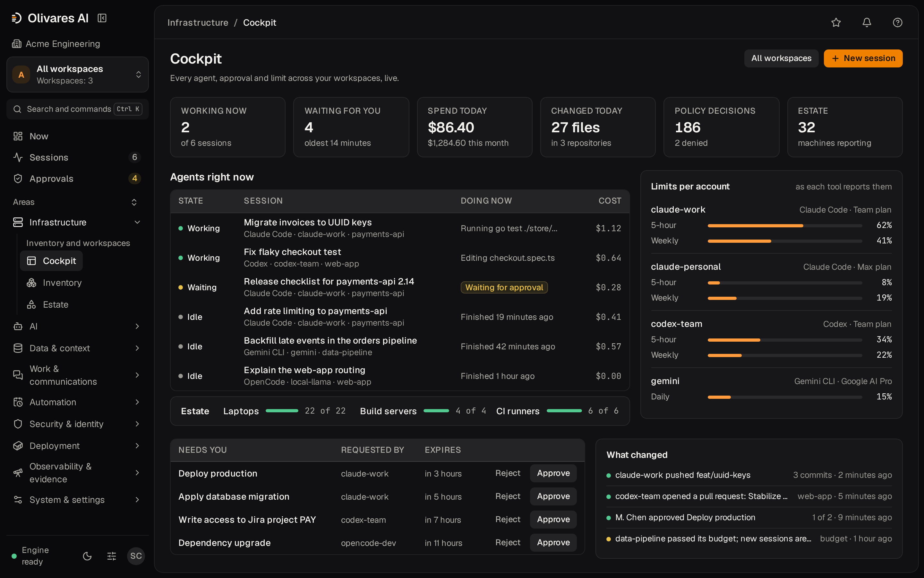Open the All workspaces switcher
The height and width of the screenshot is (578, 924).
78,74
